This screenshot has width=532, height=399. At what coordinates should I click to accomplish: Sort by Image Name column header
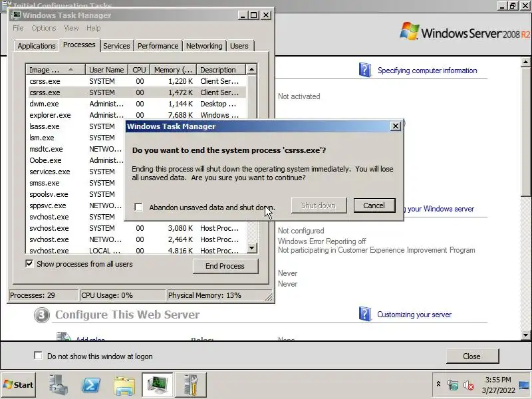point(55,70)
